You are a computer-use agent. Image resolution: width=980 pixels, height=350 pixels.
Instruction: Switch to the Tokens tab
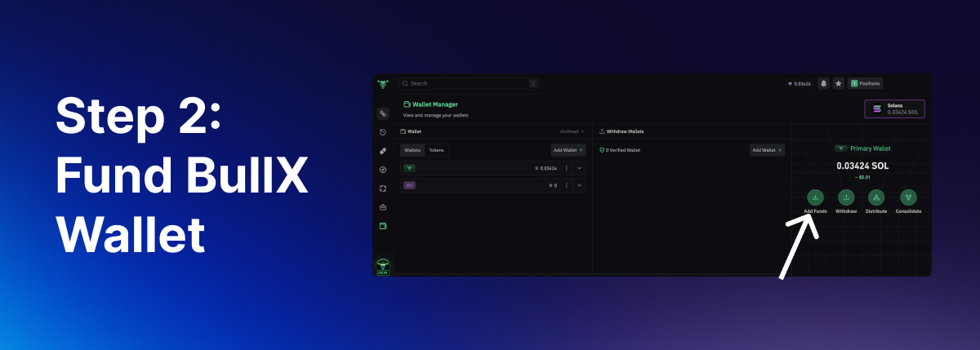[x=437, y=150]
